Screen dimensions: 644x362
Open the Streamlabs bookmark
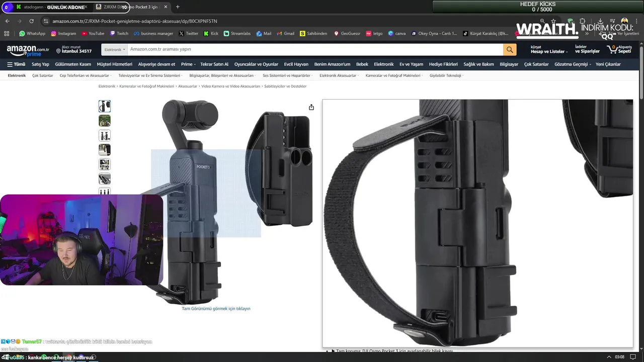[x=237, y=34]
